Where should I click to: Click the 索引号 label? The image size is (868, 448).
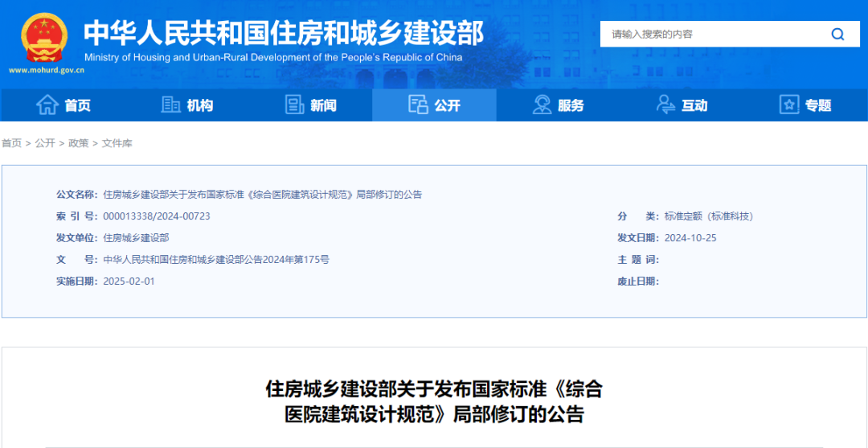tap(77, 216)
